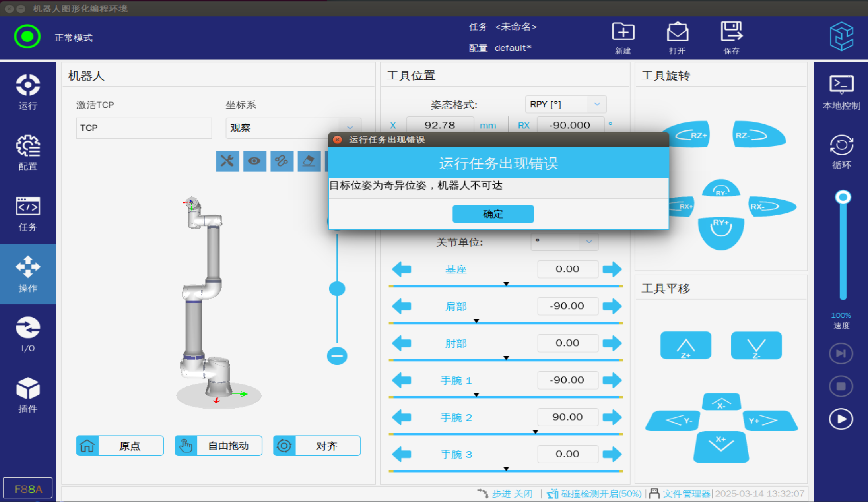The image size is (868, 502).
Task: Click 确定 in the error dialog
Action: [x=493, y=214]
